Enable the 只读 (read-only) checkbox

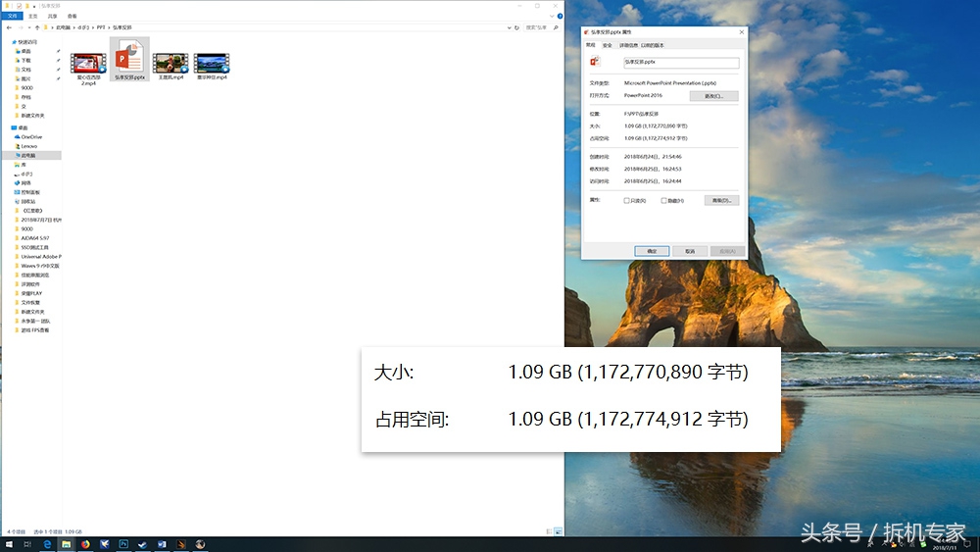(627, 200)
